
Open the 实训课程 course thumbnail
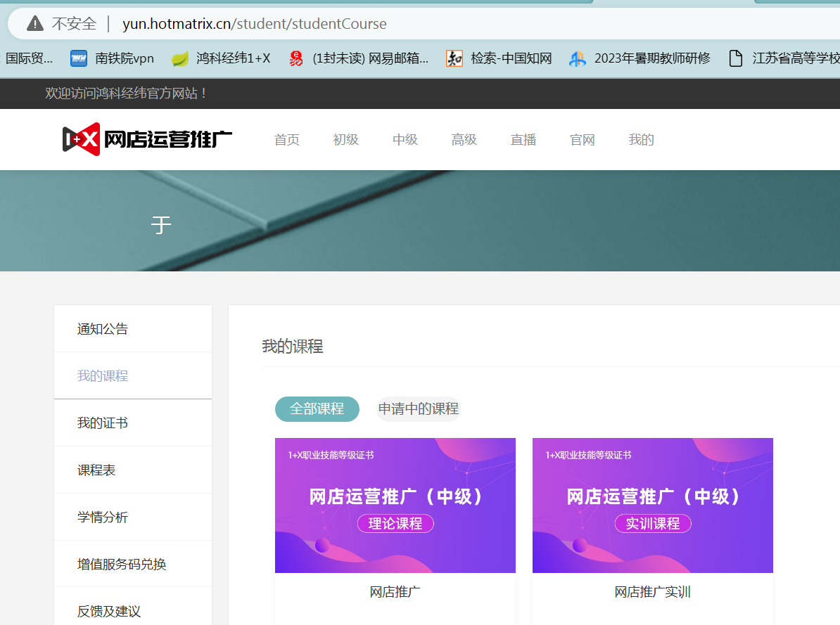[x=652, y=505]
